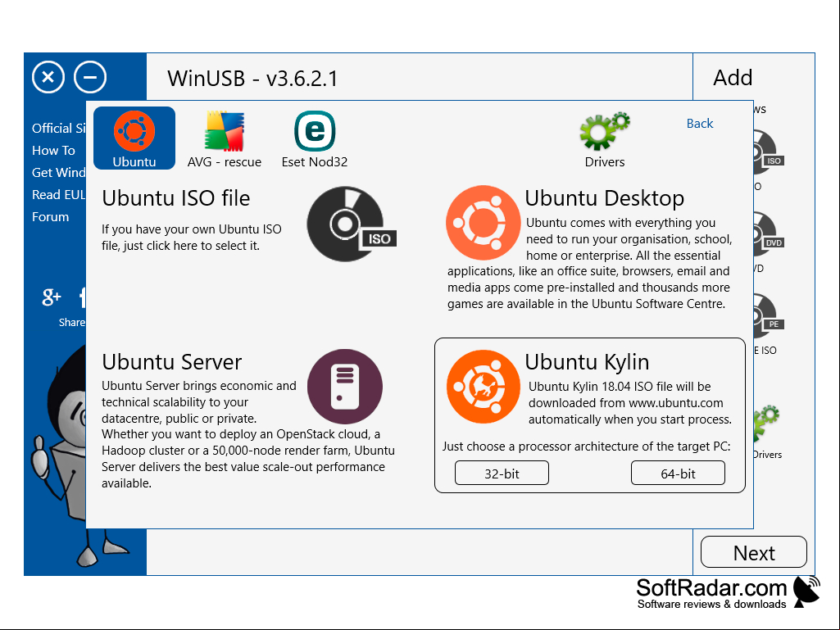Choose the 32-bit architecture button
This screenshot has height=630, width=840.
pos(502,473)
